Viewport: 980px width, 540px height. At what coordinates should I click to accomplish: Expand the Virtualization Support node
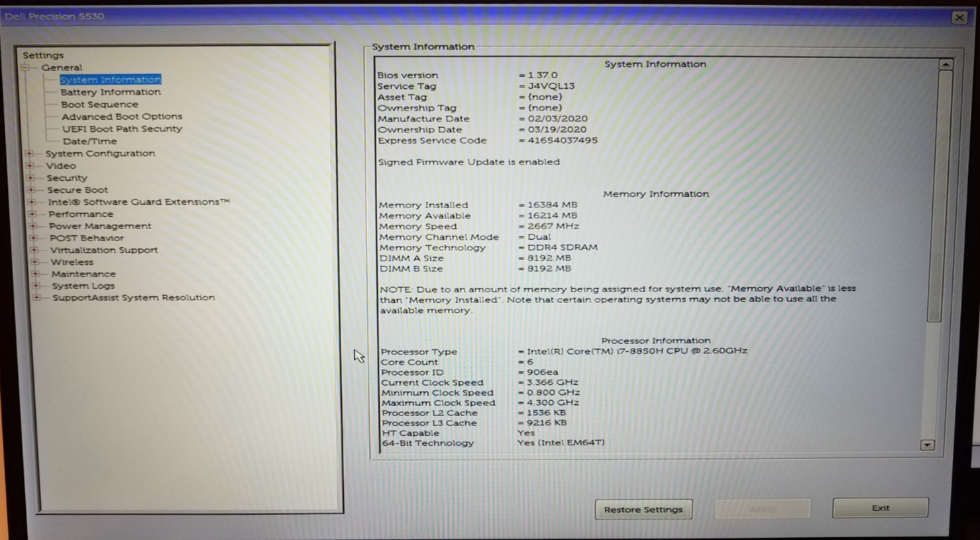[34, 250]
